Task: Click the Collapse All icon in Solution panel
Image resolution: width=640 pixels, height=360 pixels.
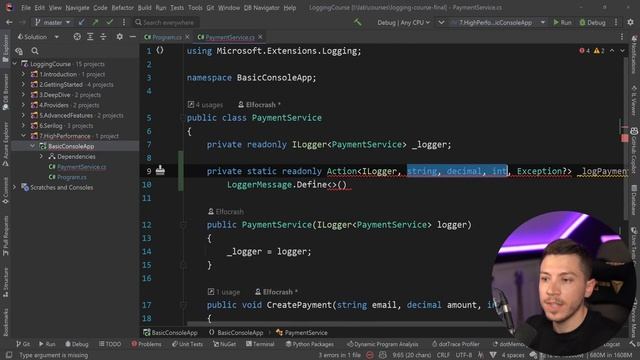Action: click(x=103, y=37)
